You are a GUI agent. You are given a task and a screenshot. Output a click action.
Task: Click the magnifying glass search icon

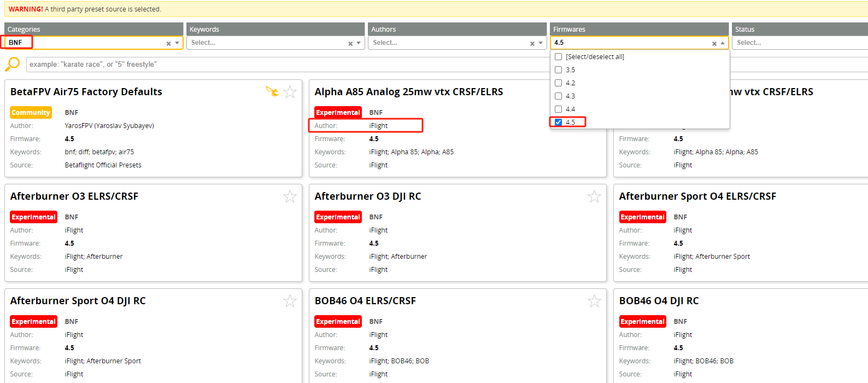point(12,64)
